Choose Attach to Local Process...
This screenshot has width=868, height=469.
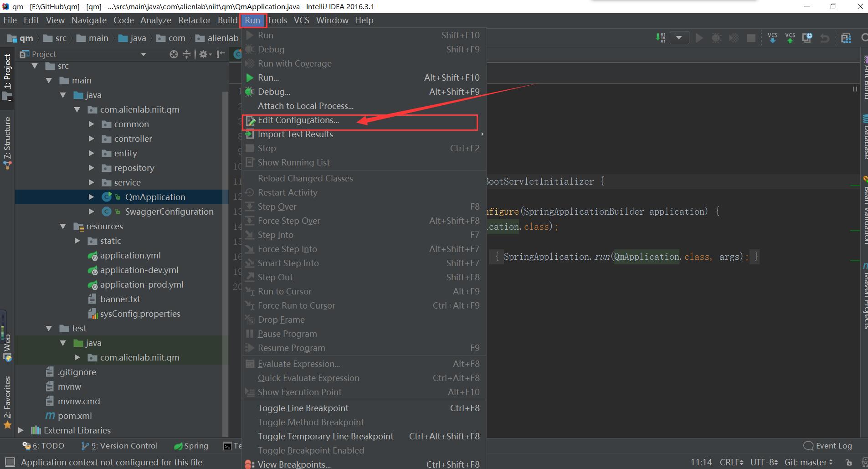(364, 106)
